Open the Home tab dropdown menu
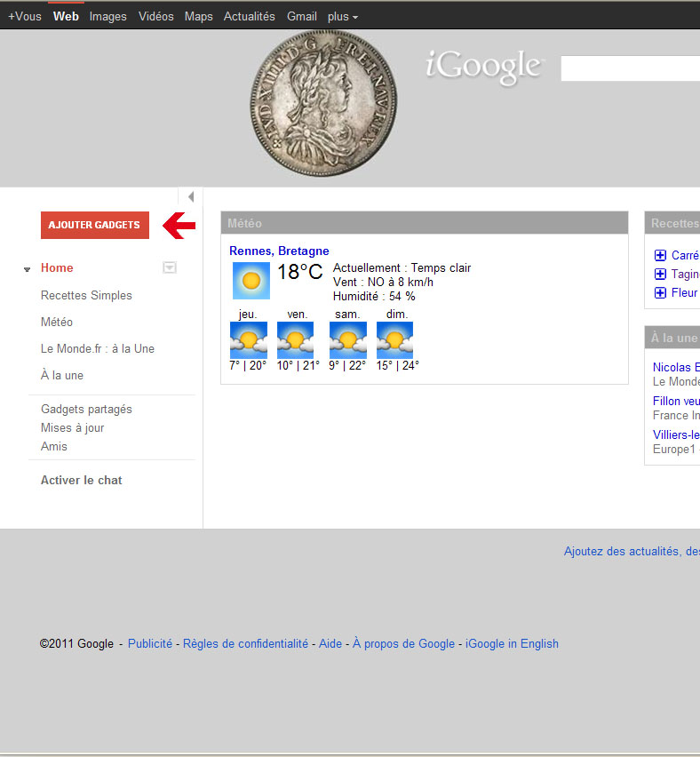The image size is (700, 757). [x=170, y=267]
